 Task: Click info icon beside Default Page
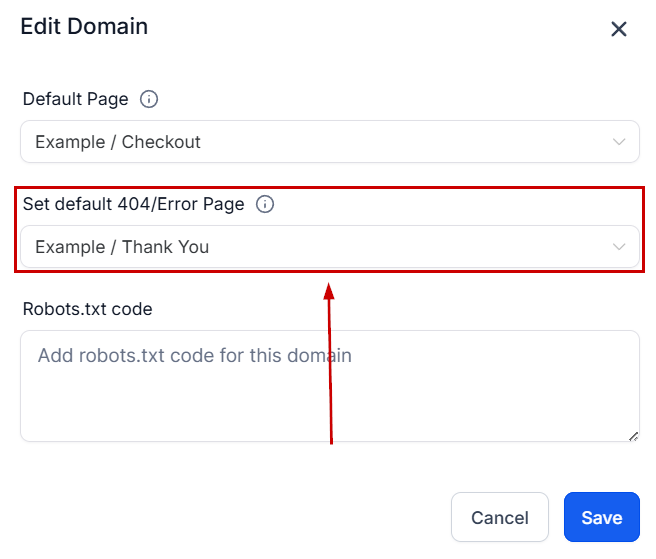(149, 99)
